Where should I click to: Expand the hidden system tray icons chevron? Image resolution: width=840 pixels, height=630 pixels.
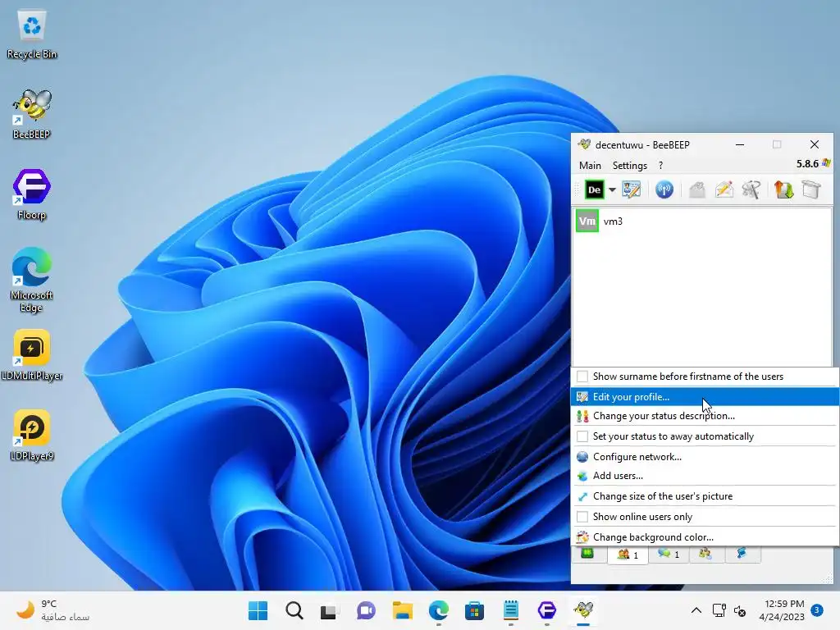[696, 610]
